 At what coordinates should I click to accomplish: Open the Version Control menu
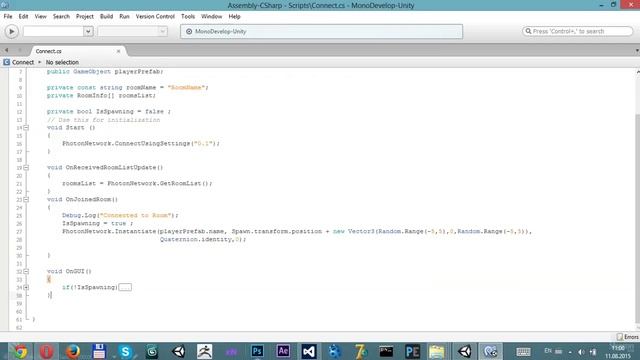[155, 16]
